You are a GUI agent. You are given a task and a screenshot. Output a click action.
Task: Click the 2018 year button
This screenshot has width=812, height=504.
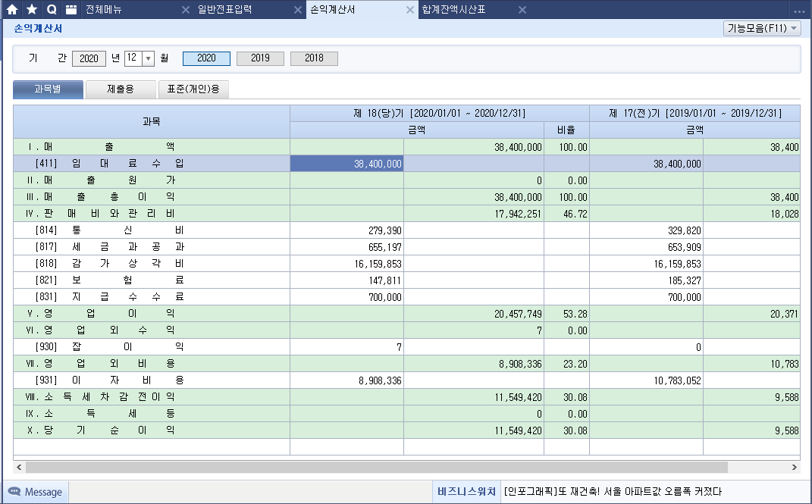(x=314, y=58)
